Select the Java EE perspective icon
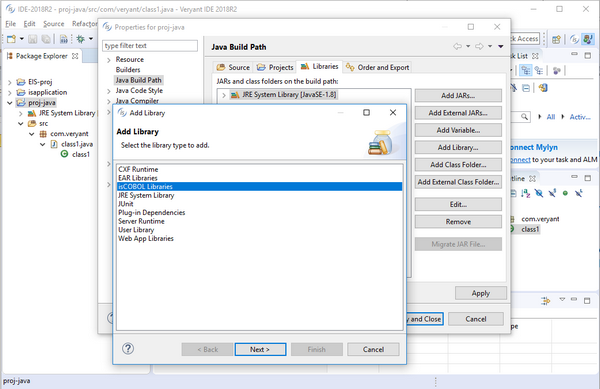 587,39
